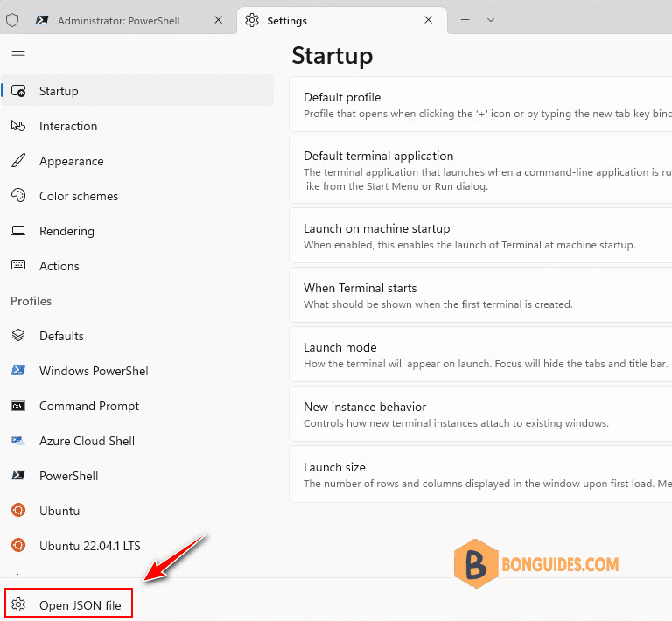Expand Default terminal application setting
Image resolution: width=672 pixels, height=621 pixels.
[x=480, y=170]
